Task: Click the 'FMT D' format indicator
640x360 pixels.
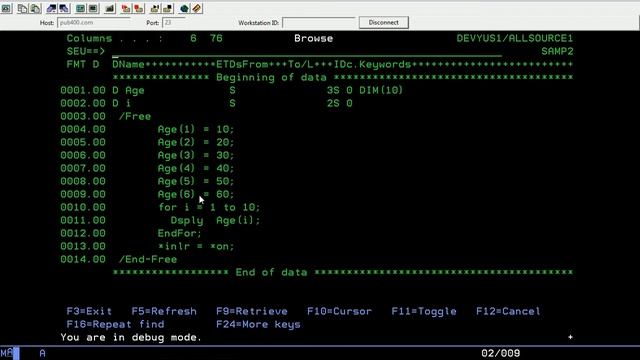Action: point(83,65)
